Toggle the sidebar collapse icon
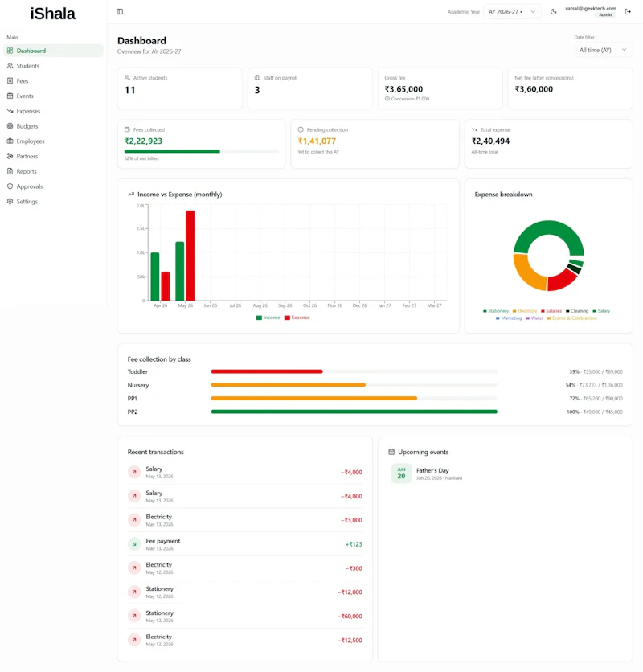Screen dimensions: 643x672 click(x=120, y=11)
